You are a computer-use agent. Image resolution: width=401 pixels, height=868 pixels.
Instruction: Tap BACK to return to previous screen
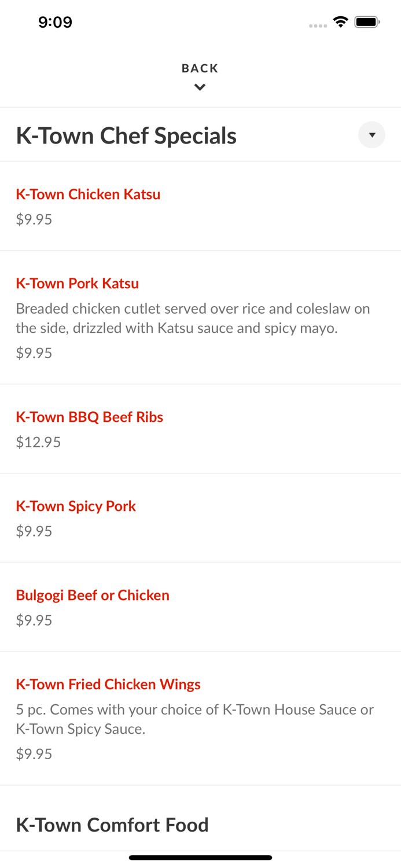coord(200,68)
